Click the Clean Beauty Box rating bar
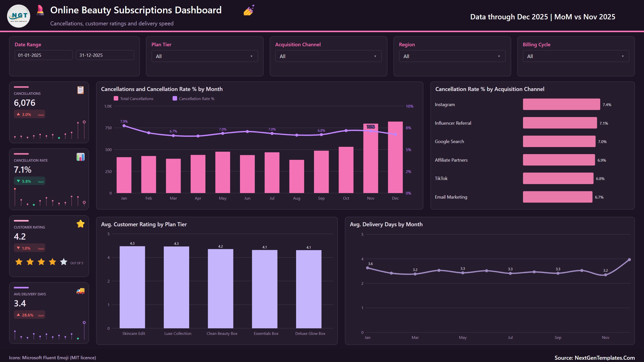The image size is (644, 362). [221, 289]
